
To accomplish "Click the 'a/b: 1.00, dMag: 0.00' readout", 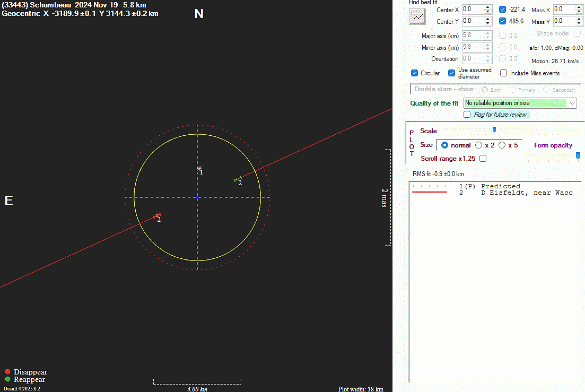I will 556,48.
